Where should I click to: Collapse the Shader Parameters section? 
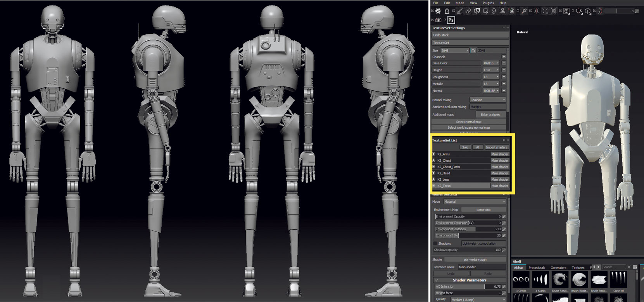pyautogui.click(x=436, y=280)
